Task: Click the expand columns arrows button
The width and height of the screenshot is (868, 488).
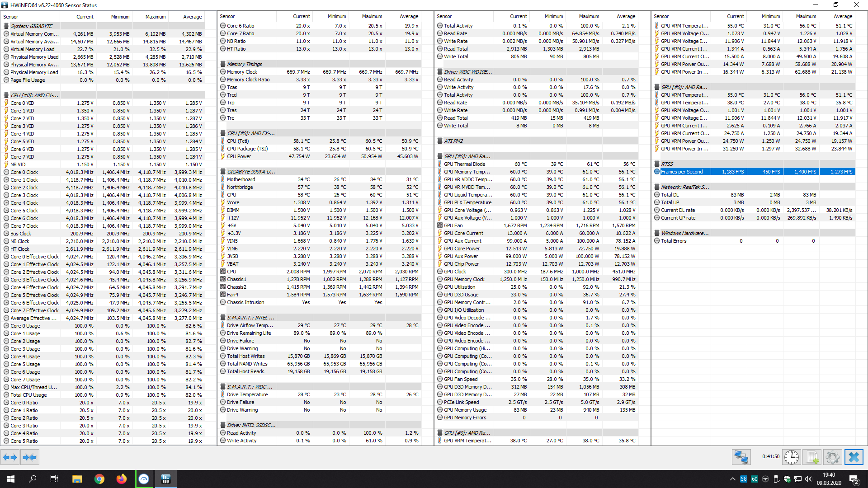Action: point(10,457)
